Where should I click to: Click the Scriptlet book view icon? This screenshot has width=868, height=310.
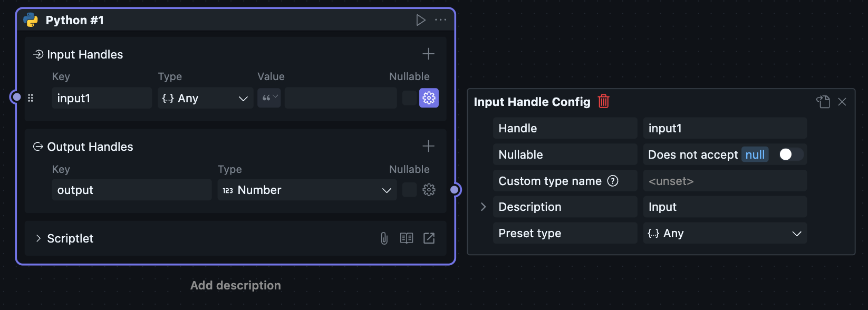[x=407, y=238]
